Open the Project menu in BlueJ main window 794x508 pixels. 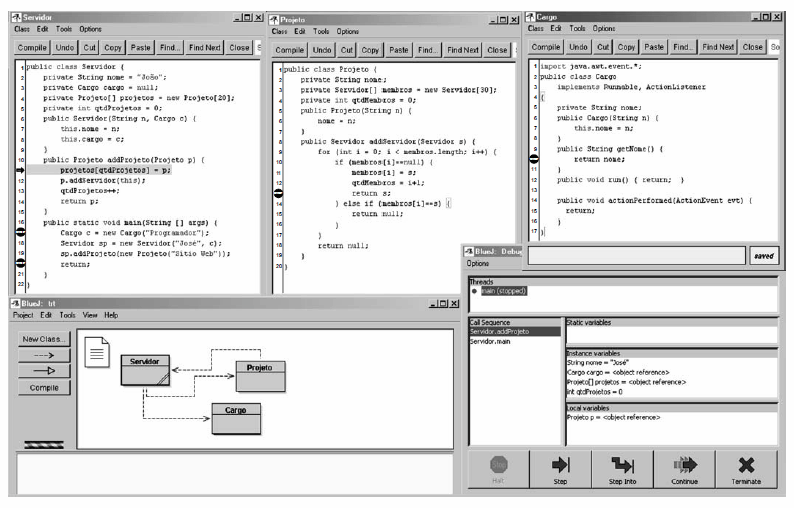coord(23,315)
